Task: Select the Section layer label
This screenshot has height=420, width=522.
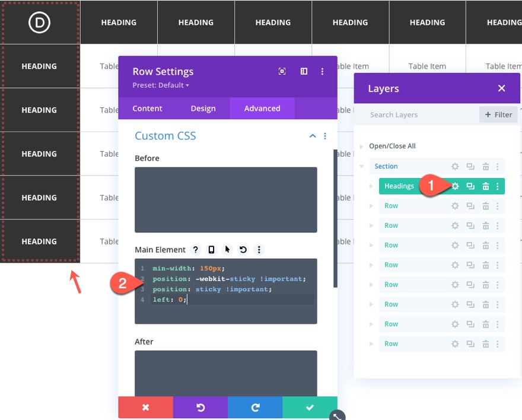Action: [386, 166]
